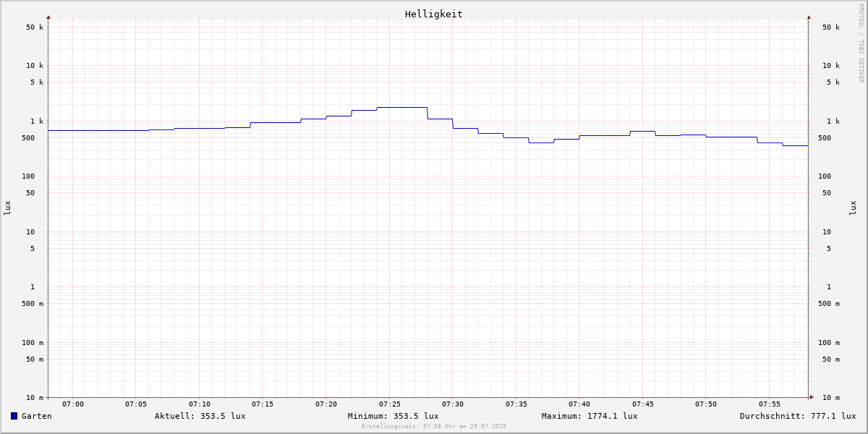Select the Garten legend label

[x=36, y=416]
